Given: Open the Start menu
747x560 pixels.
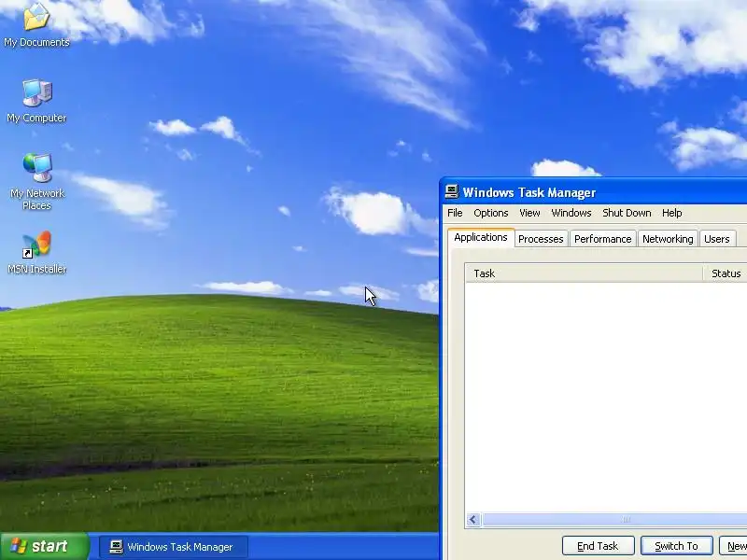Looking at the screenshot, I should pyautogui.click(x=45, y=546).
